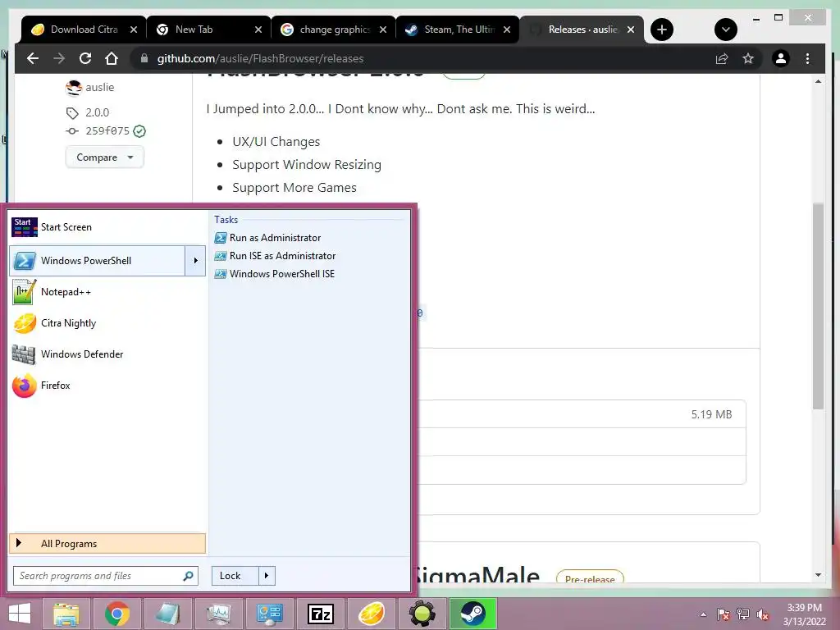Open commit 259f075
The image size is (840, 630).
107,131
